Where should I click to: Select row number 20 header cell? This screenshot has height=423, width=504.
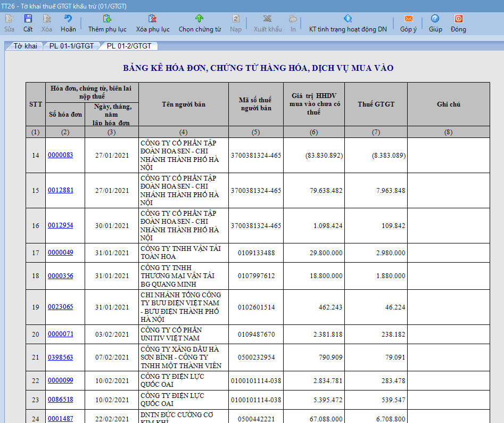[36, 334]
